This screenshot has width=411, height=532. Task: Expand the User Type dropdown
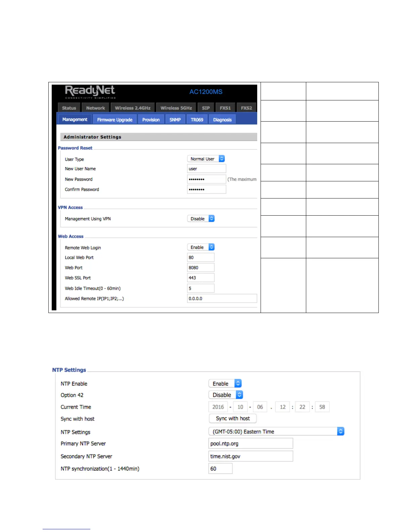tap(206, 159)
